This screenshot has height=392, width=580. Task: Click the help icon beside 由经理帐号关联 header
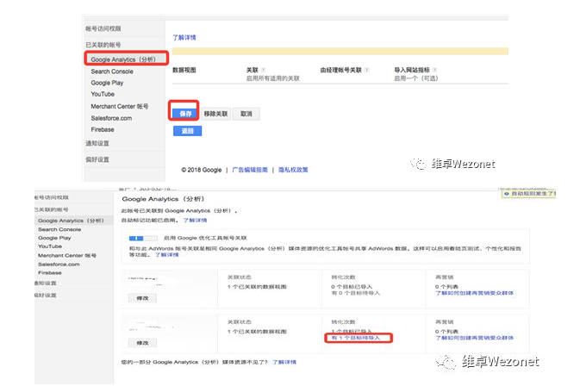click(x=366, y=70)
